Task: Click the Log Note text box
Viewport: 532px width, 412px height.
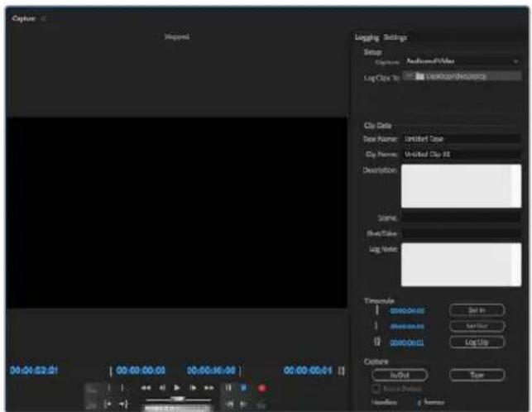Action: (x=461, y=265)
